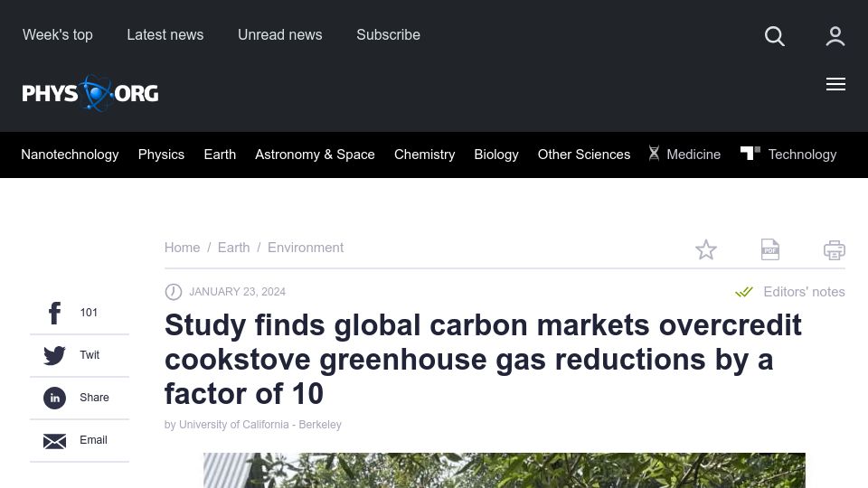Screen dimensions: 868x488
Task: Download article via the PDF icon
Action: pos(770,249)
